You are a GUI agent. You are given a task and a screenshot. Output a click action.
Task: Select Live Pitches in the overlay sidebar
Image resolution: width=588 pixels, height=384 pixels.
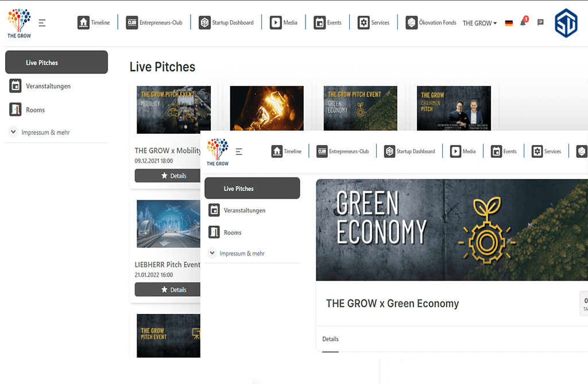(x=253, y=188)
